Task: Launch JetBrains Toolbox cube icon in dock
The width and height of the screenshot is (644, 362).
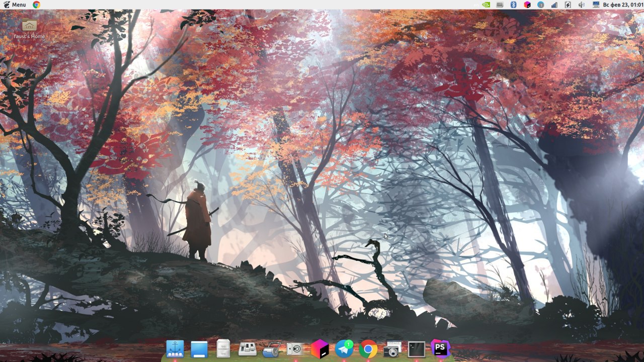Action: [320, 348]
